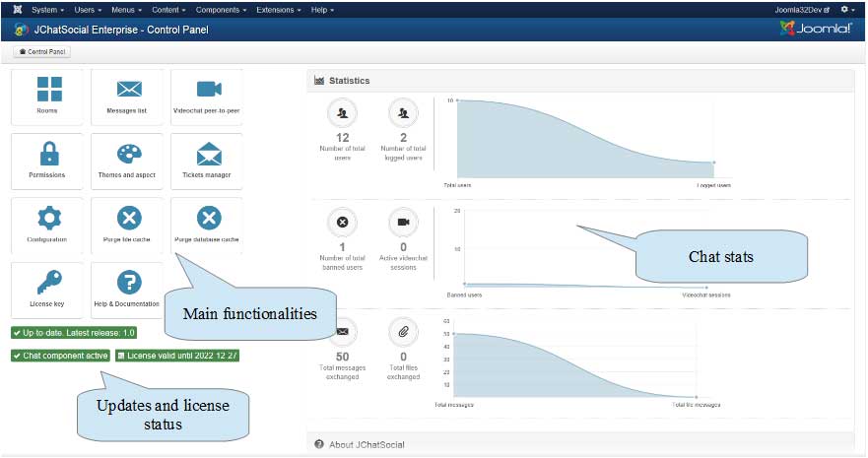The width and height of the screenshot is (868, 458).
Task: Click the '2' total logged users value
Action: point(404,137)
